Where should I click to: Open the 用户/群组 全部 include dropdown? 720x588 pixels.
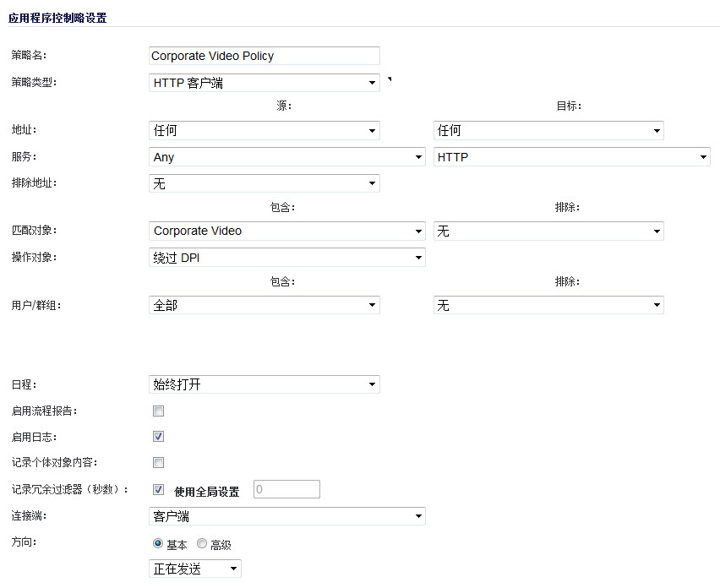264,305
